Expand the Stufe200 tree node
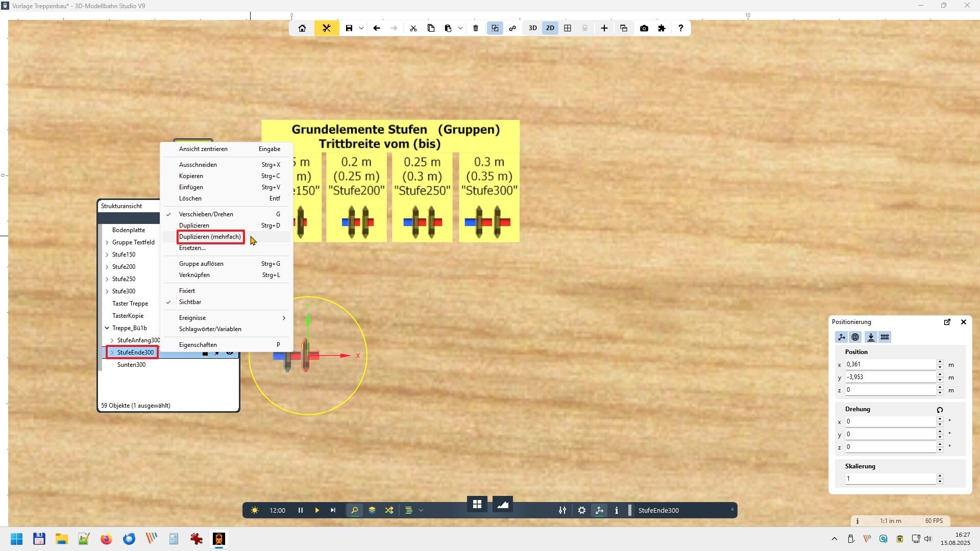This screenshot has height=551, width=980. (107, 267)
